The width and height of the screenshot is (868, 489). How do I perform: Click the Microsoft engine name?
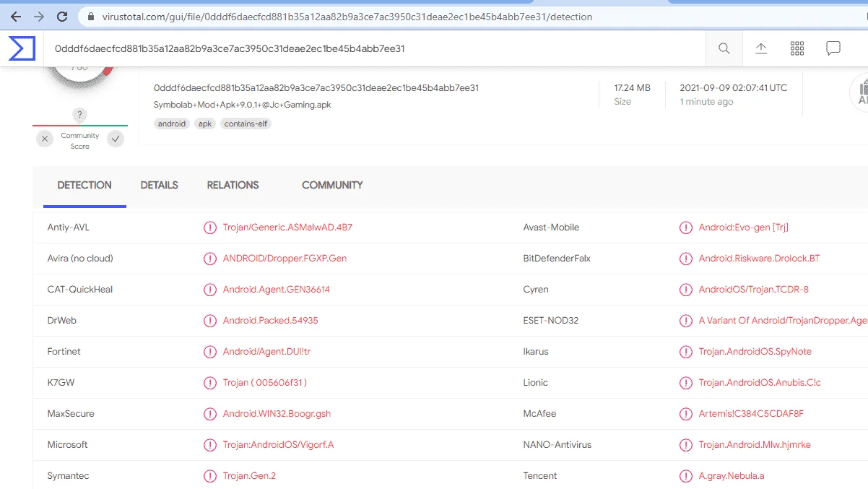(x=68, y=445)
